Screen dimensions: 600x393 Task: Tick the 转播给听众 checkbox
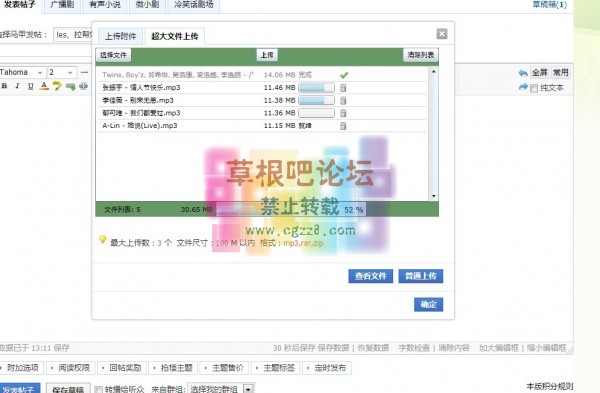click(98, 389)
